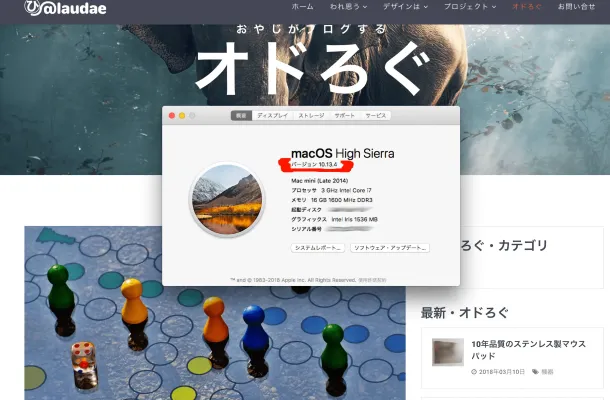Switch to the ディスプレイ tab
Image resolution: width=610 pixels, height=400 pixels.
coord(273,116)
